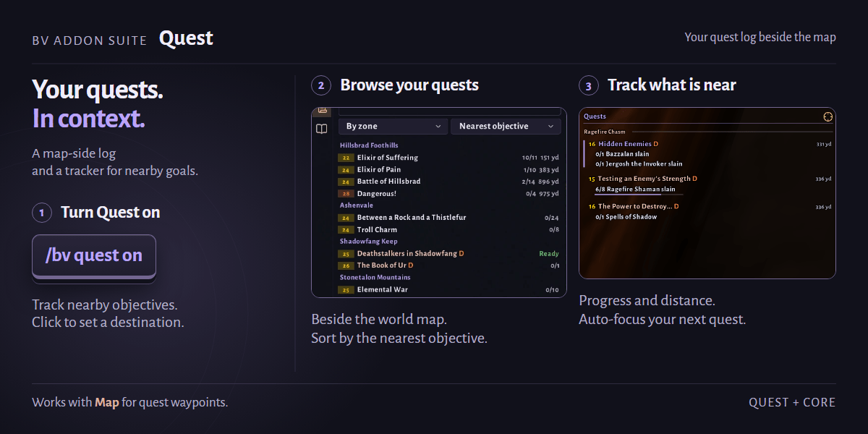Viewport: 868px width, 434px height.
Task: Open the Nearest objective sort dropdown
Action: 506,126
